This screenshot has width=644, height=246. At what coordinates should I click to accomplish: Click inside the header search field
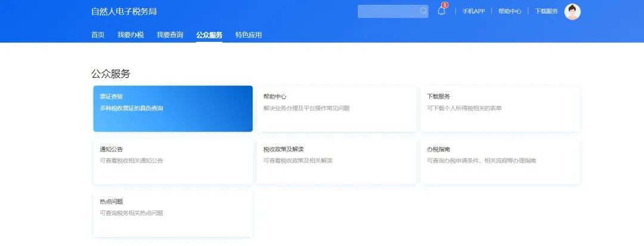click(392, 11)
